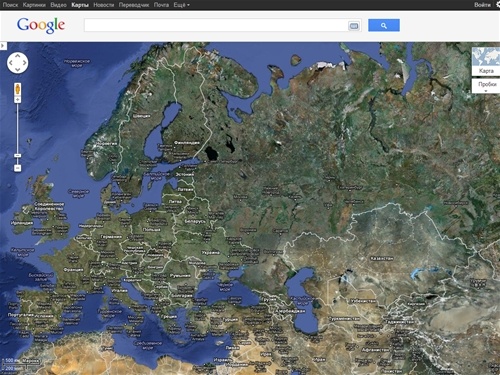Click the Азербайджан label on the map
Screen dimensions: 500x375
pyautogui.click(x=290, y=311)
